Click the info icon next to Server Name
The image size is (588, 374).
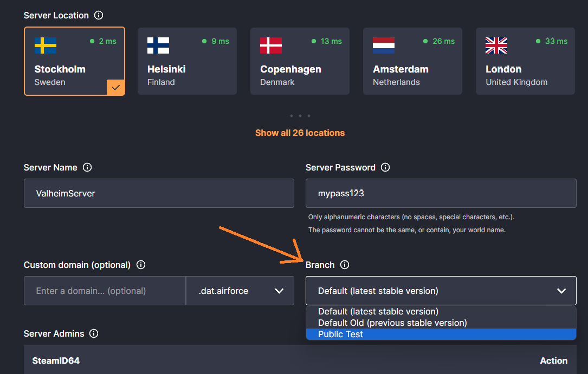coord(87,168)
